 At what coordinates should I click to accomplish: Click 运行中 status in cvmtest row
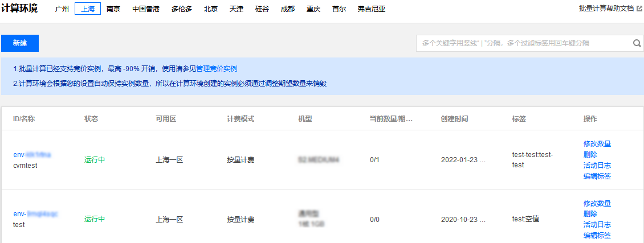(x=95, y=160)
